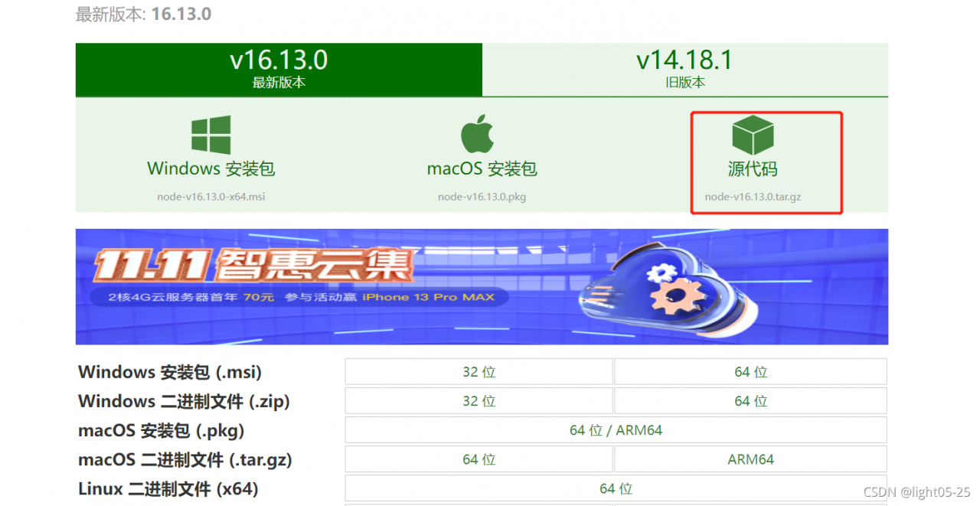This screenshot has height=506, width=980.
Task: Open the 11.11 智惠云集 promotional banner
Action: [x=482, y=287]
